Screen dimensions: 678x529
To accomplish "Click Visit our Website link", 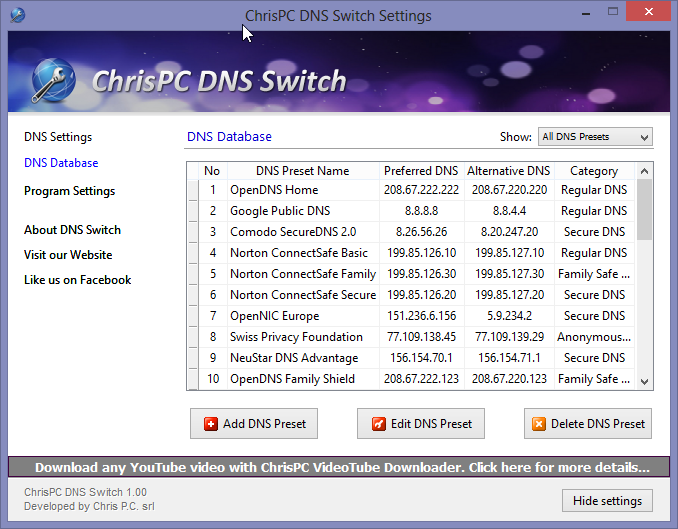I will coord(68,255).
